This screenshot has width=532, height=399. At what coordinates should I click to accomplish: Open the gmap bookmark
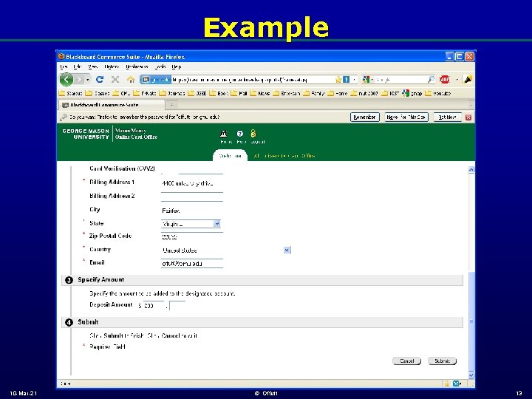pos(412,93)
